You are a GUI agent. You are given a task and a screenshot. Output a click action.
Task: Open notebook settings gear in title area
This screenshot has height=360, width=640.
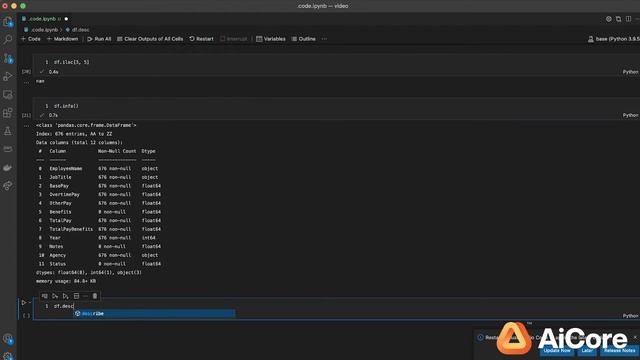point(609,19)
